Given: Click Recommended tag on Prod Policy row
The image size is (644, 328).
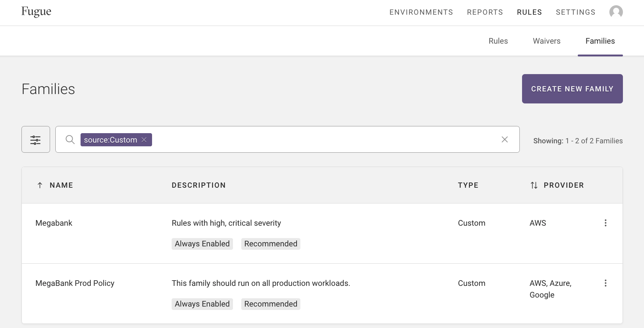Looking at the screenshot, I should click(x=271, y=304).
